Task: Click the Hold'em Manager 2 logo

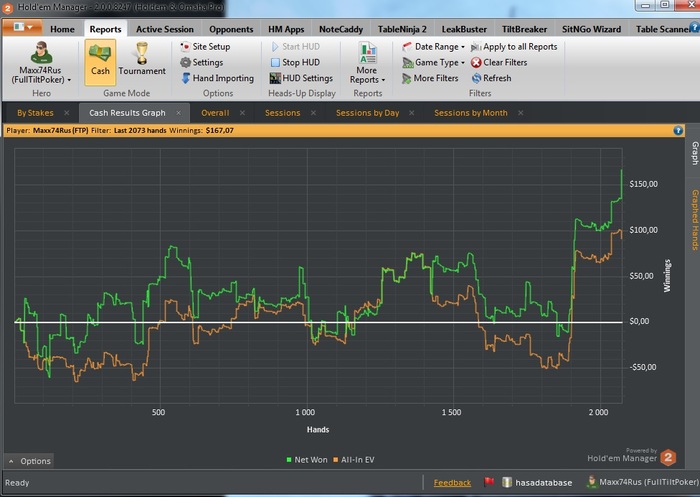Action: (x=668, y=457)
